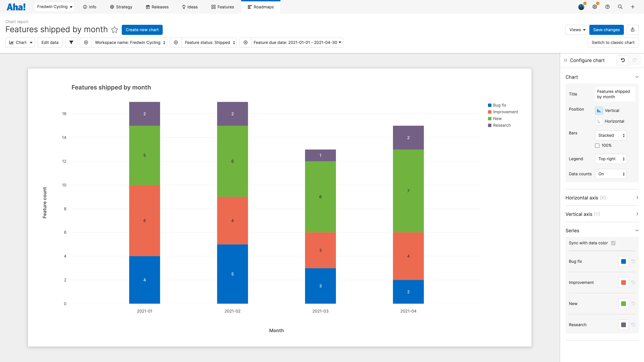
Task: Open the settings gear icon
Action: 595,7
